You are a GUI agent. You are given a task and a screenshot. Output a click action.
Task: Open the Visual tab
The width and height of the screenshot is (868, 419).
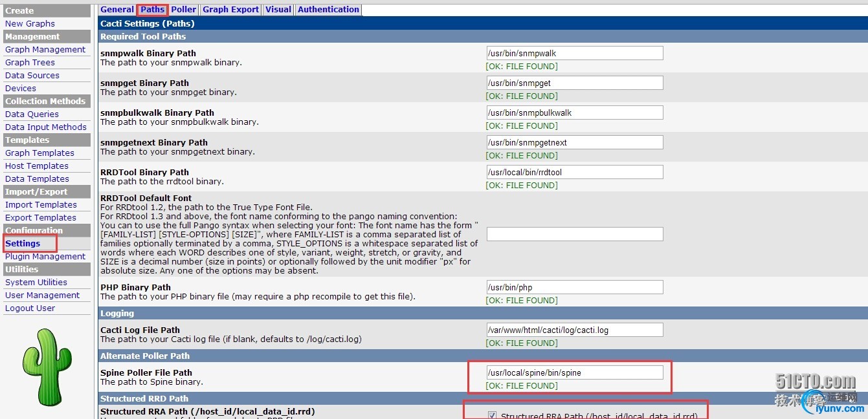278,10
